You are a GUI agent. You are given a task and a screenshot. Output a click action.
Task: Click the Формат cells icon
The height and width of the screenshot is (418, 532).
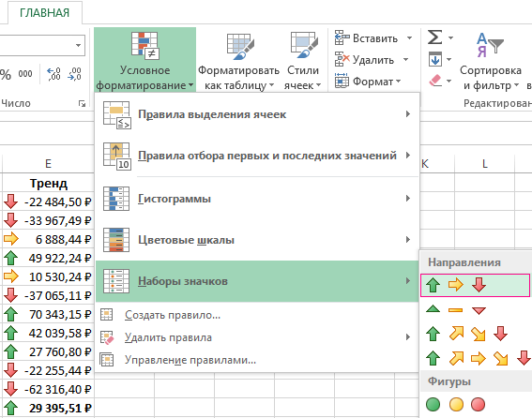click(342, 81)
